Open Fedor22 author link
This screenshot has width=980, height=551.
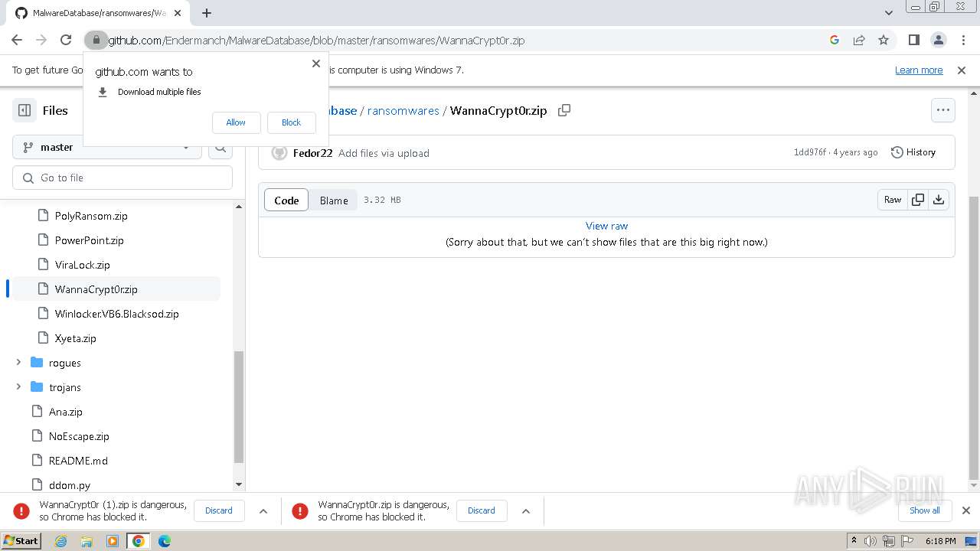pyautogui.click(x=312, y=153)
